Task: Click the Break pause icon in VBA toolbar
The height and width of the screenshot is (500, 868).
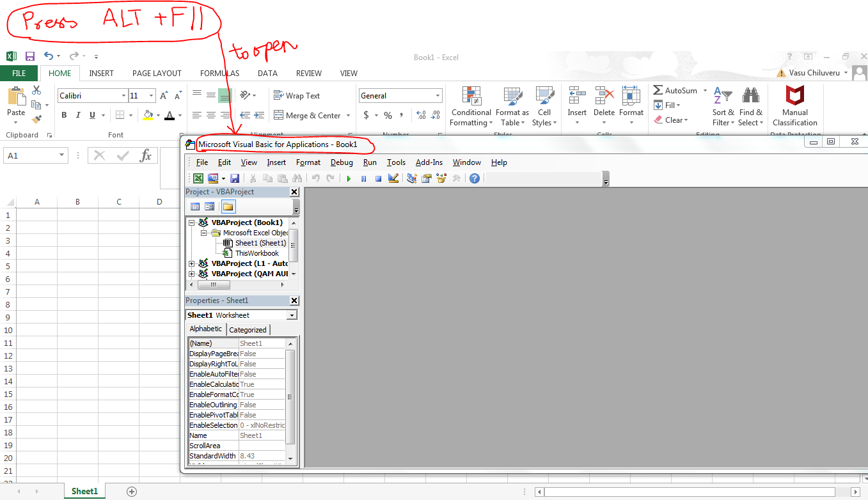Action: coord(363,178)
